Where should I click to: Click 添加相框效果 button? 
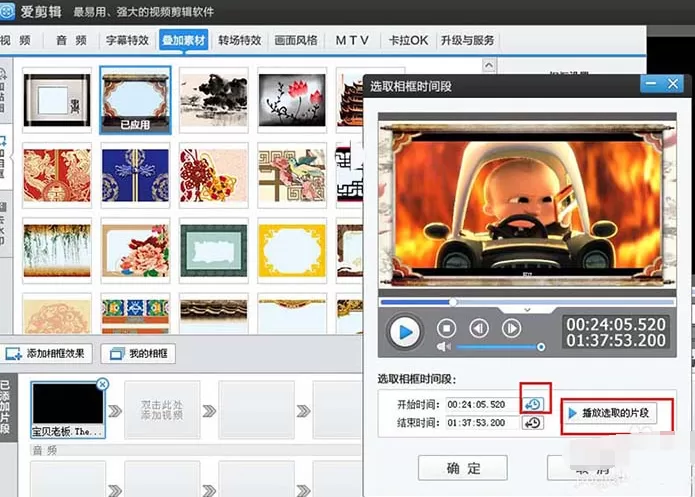(x=46, y=353)
